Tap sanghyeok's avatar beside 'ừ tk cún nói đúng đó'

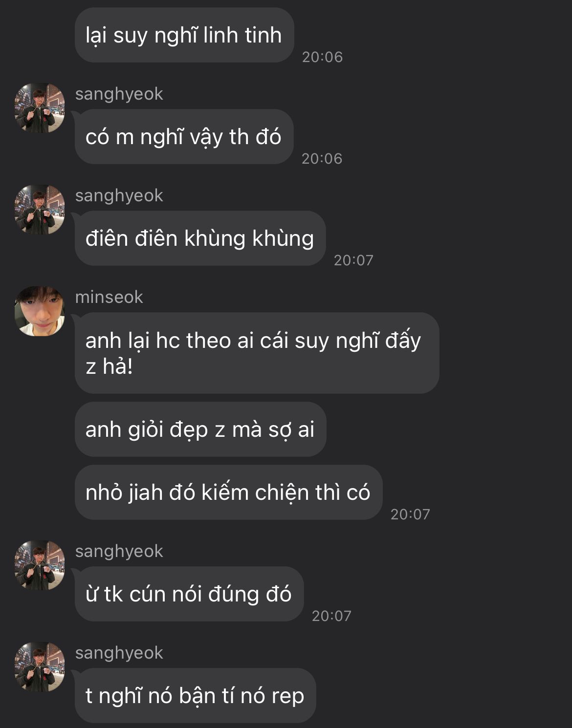(40, 565)
